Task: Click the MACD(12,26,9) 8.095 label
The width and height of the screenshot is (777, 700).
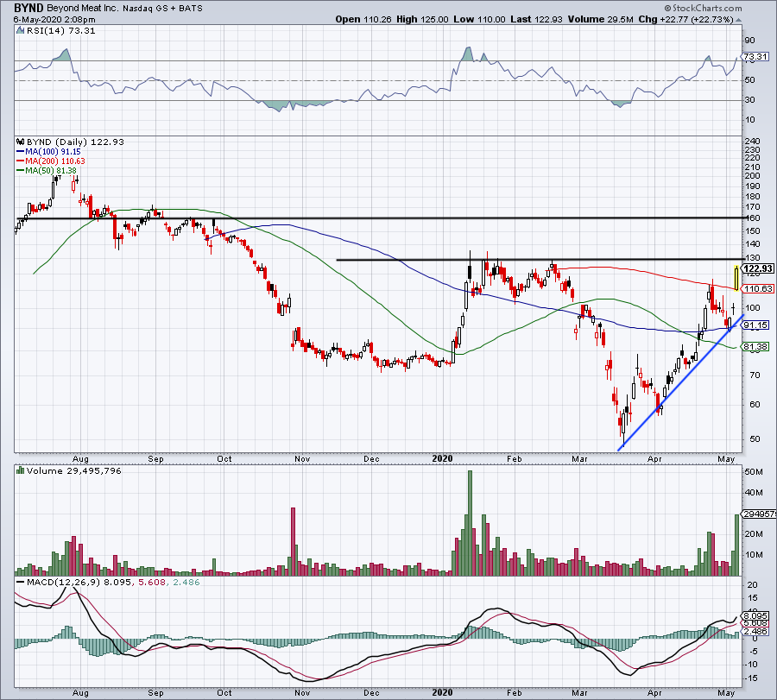Action: point(79,582)
